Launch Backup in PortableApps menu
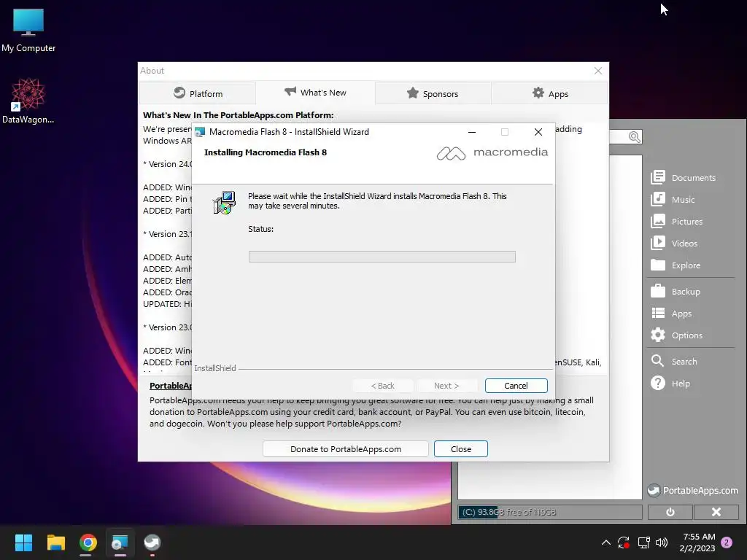The width and height of the screenshot is (747, 560). click(x=676, y=292)
